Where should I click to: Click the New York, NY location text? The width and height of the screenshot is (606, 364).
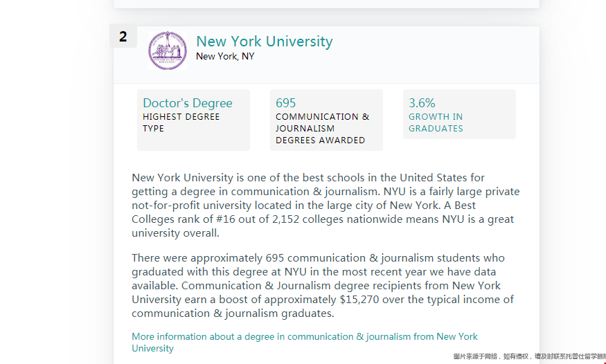coord(225,56)
